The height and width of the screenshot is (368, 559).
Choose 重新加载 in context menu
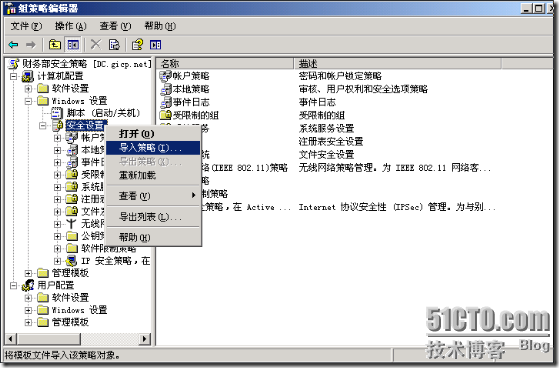[153, 175]
